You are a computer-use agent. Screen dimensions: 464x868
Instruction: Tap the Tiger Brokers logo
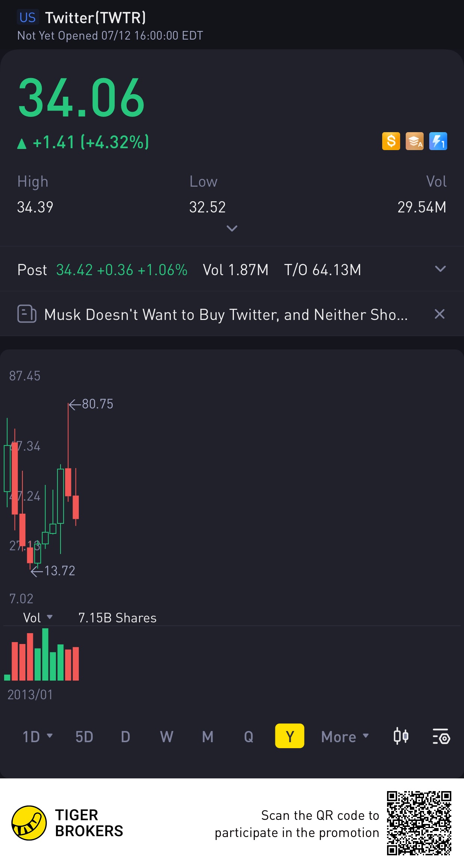point(29,823)
